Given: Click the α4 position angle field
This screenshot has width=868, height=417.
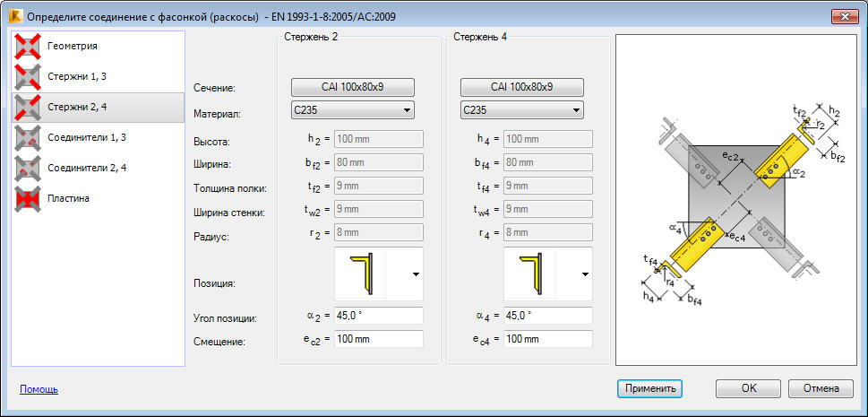Looking at the screenshot, I should (x=548, y=316).
